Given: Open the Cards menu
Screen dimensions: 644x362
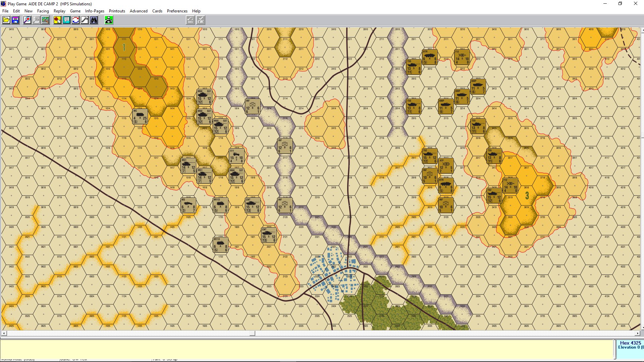Looking at the screenshot, I should pyautogui.click(x=157, y=11).
